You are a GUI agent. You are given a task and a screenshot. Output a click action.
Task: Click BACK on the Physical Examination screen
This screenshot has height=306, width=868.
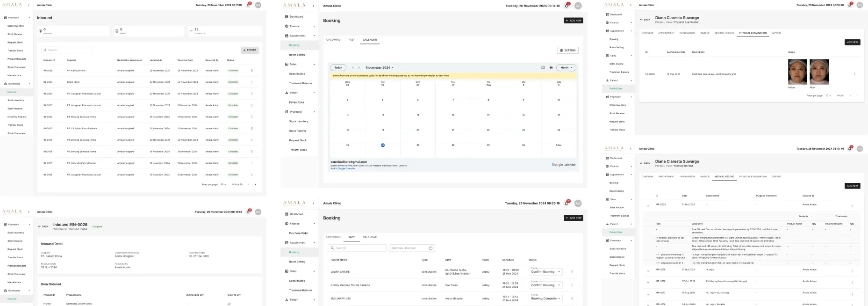click(x=645, y=20)
